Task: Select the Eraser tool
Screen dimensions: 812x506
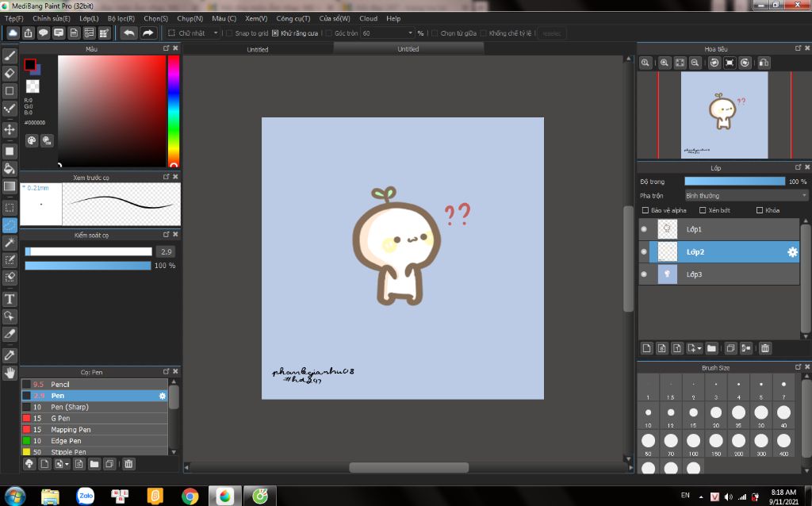Action: [10, 73]
